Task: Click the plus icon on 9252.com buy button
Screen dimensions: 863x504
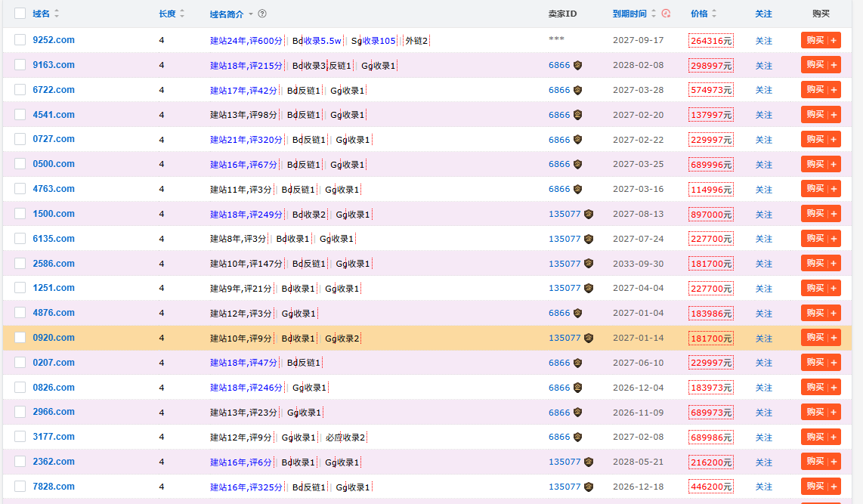Action: point(834,40)
